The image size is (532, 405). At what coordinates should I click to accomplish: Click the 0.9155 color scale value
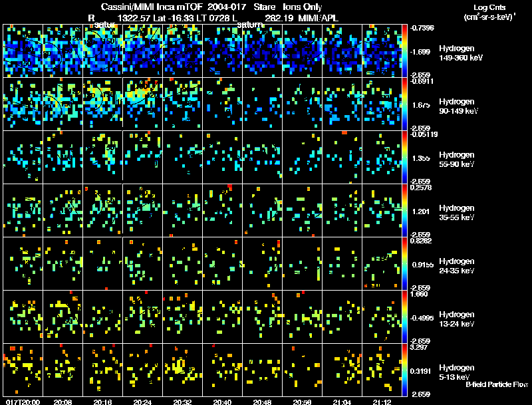pos(422,265)
